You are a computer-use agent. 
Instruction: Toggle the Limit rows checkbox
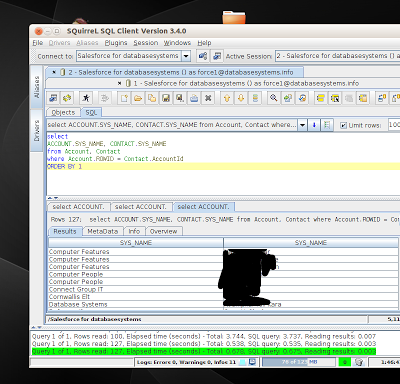[343, 125]
